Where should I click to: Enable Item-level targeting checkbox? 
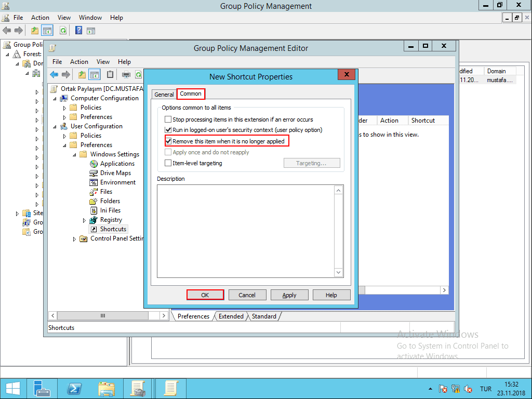pos(168,163)
